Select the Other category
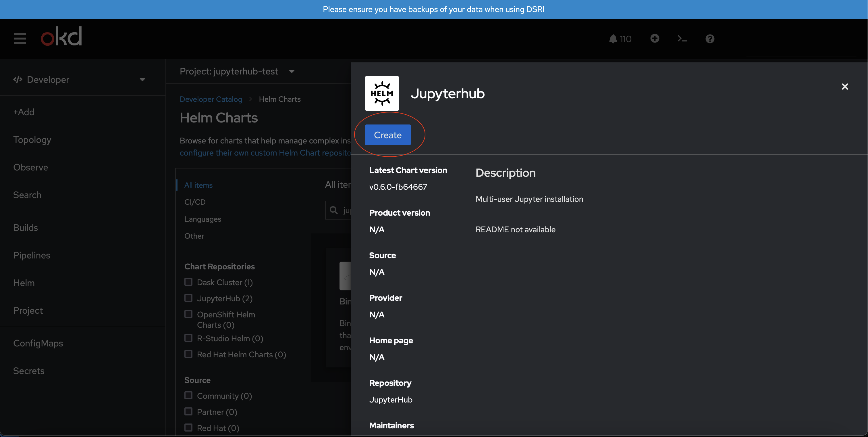This screenshot has width=868, height=437. point(194,236)
